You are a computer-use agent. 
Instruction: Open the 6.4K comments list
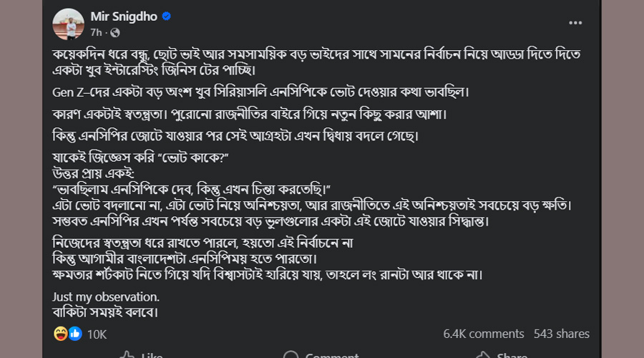pos(483,334)
